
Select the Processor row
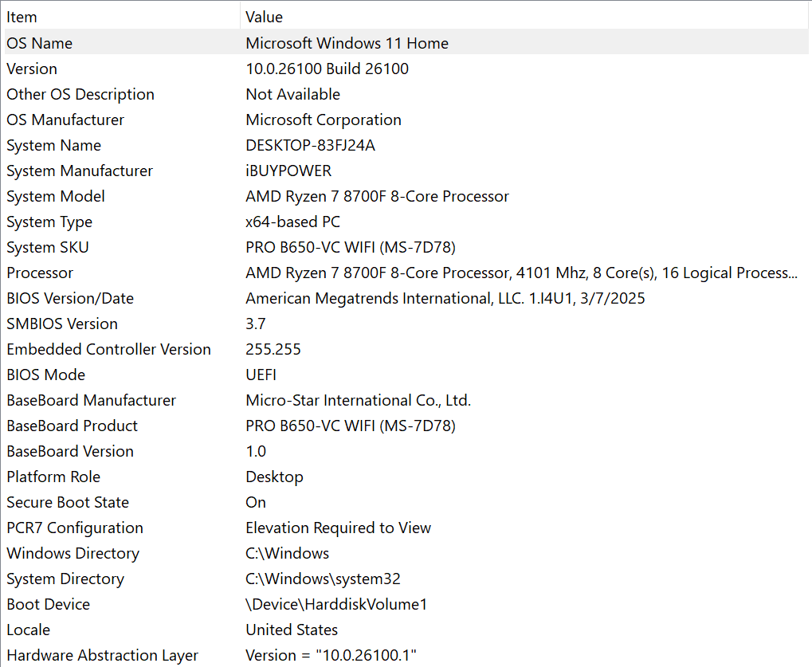pos(40,273)
